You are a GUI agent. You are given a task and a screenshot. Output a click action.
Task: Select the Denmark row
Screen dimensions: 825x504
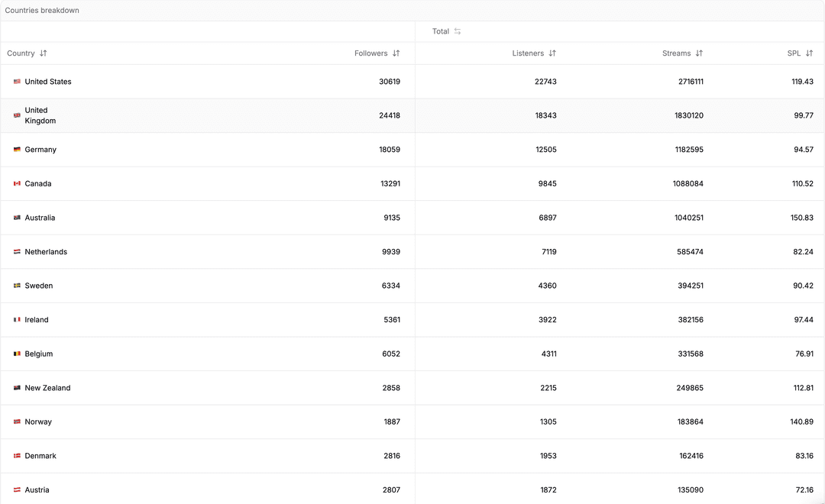[x=306, y=455]
